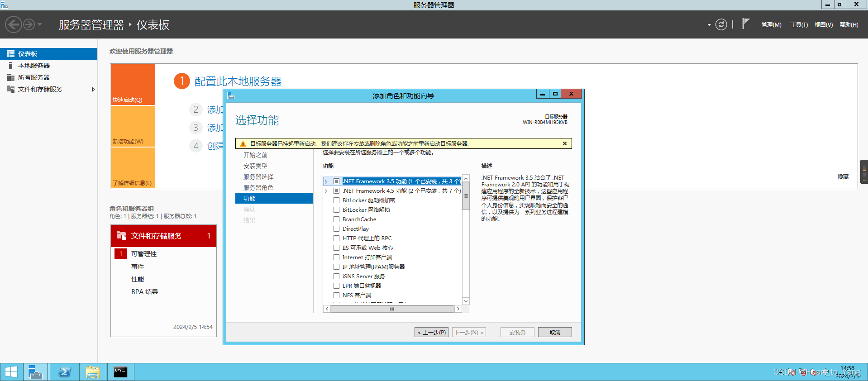Check IP 地址管理(IPAM)服务器 feature
Viewport: 868px width, 381px height.
[336, 267]
